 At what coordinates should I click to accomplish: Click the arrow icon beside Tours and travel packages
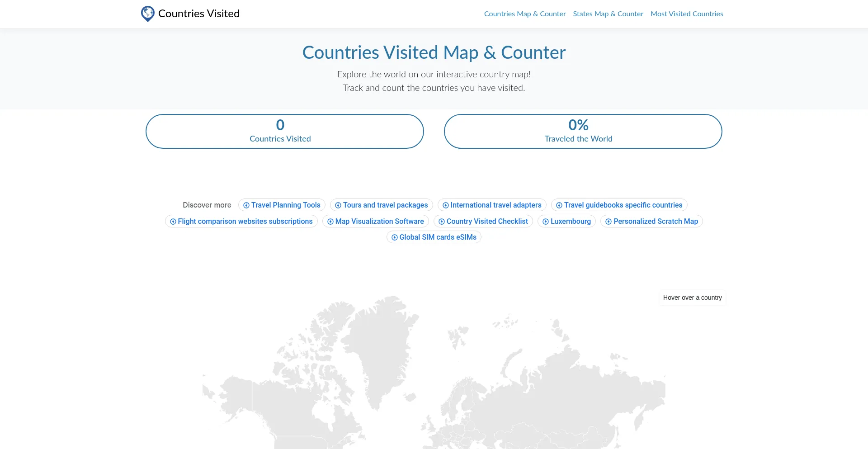pos(338,205)
